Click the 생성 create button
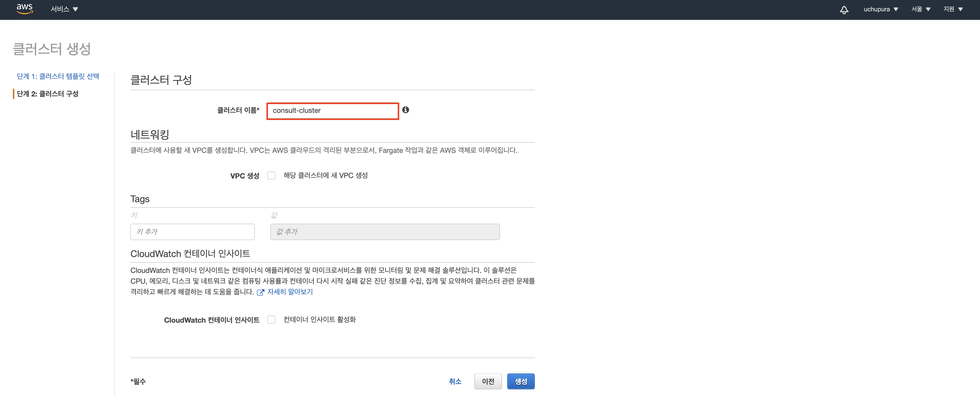This screenshot has height=395, width=980. pos(521,381)
